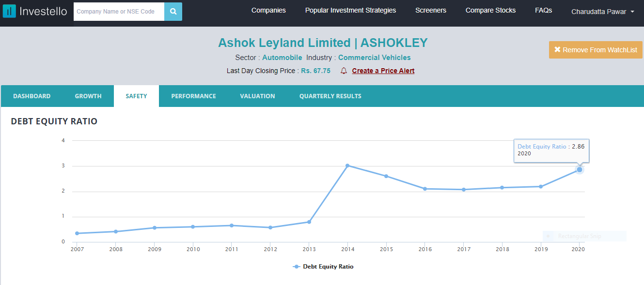Go to Screeners in the navbar
Viewport: 644px width, 285px height.
[x=431, y=11]
